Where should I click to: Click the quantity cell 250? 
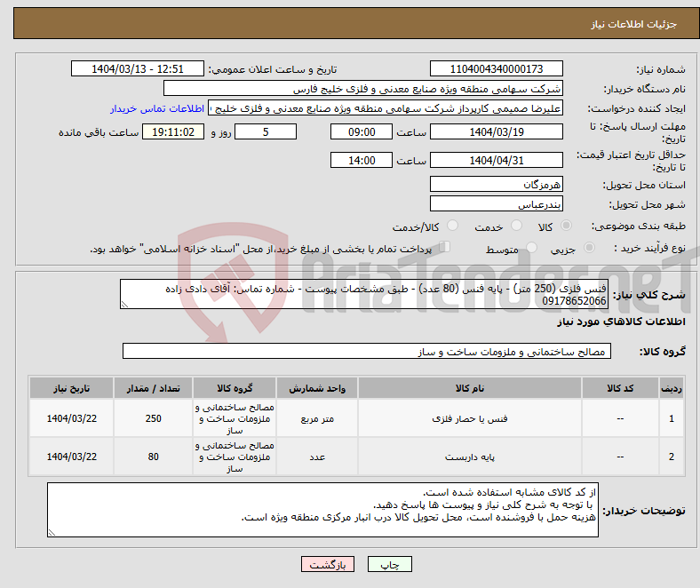point(153,418)
